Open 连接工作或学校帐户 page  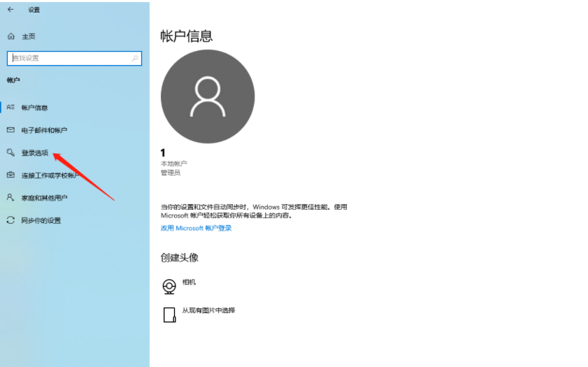click(50, 175)
